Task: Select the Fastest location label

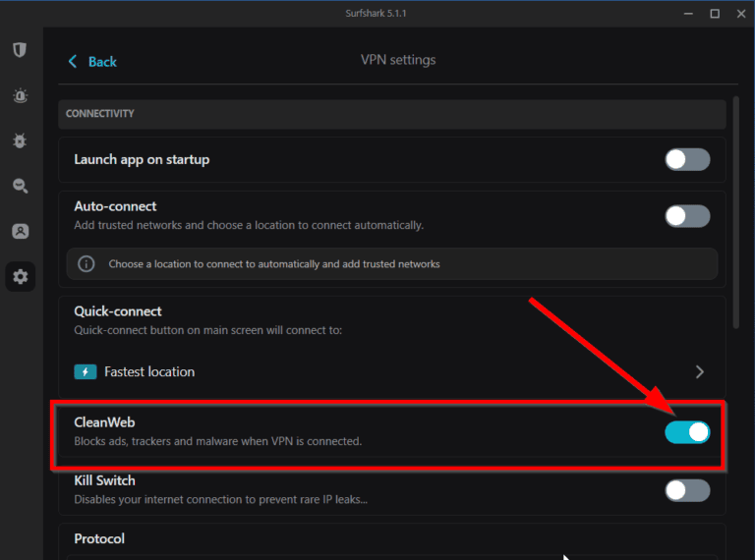Action: (x=149, y=372)
